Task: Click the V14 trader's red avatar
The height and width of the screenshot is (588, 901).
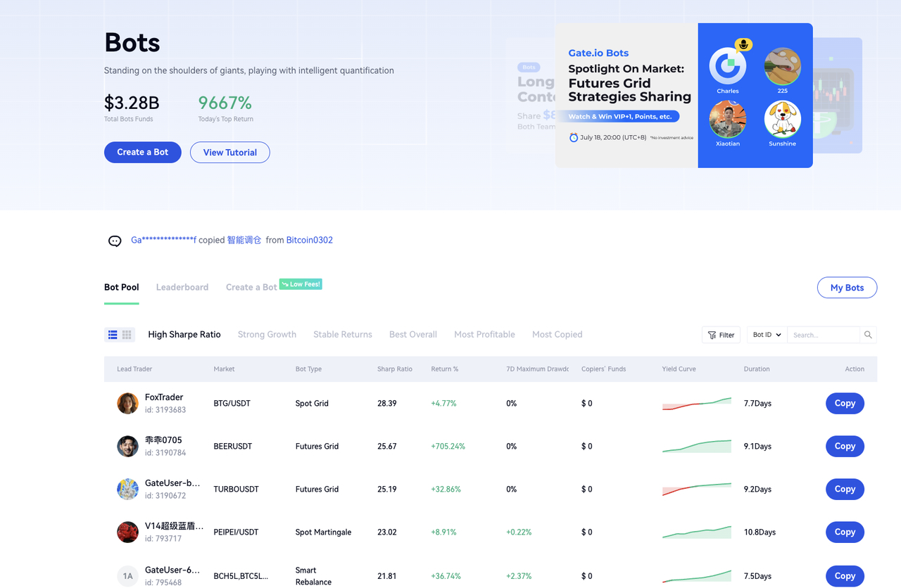Action: click(127, 532)
